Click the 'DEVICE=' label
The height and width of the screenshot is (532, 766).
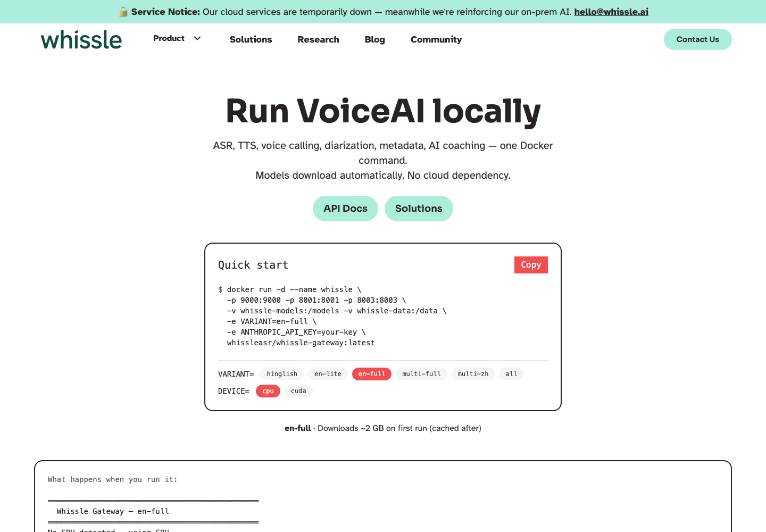[x=234, y=391]
